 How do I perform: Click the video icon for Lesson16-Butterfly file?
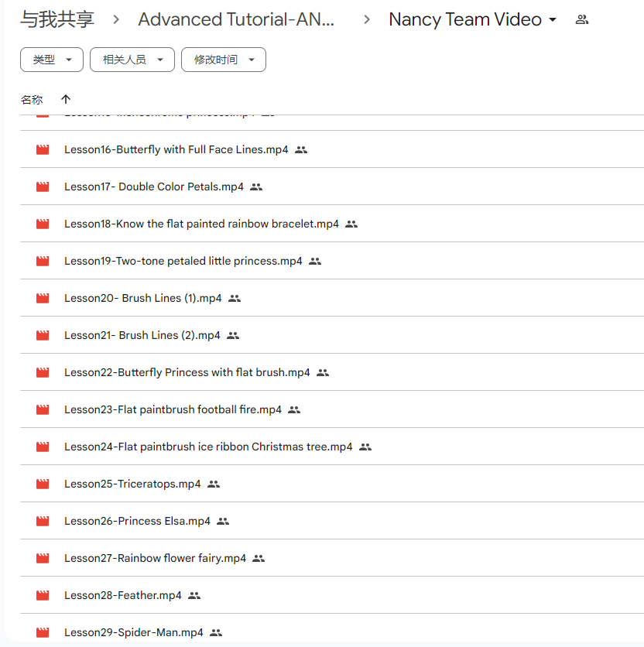click(43, 149)
